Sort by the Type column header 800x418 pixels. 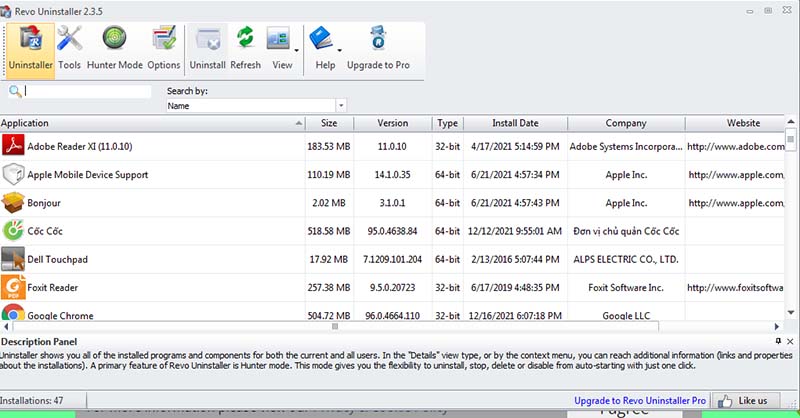[447, 123]
